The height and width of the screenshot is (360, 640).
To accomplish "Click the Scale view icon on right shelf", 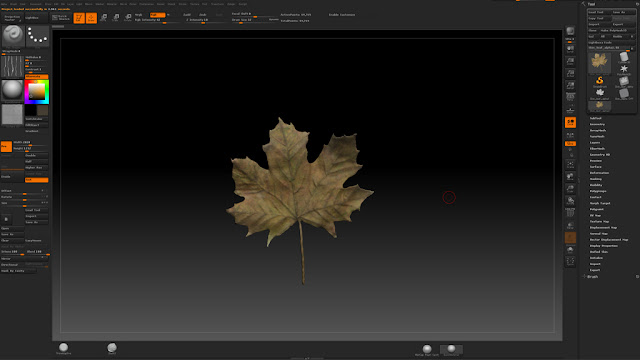I will [570, 188].
